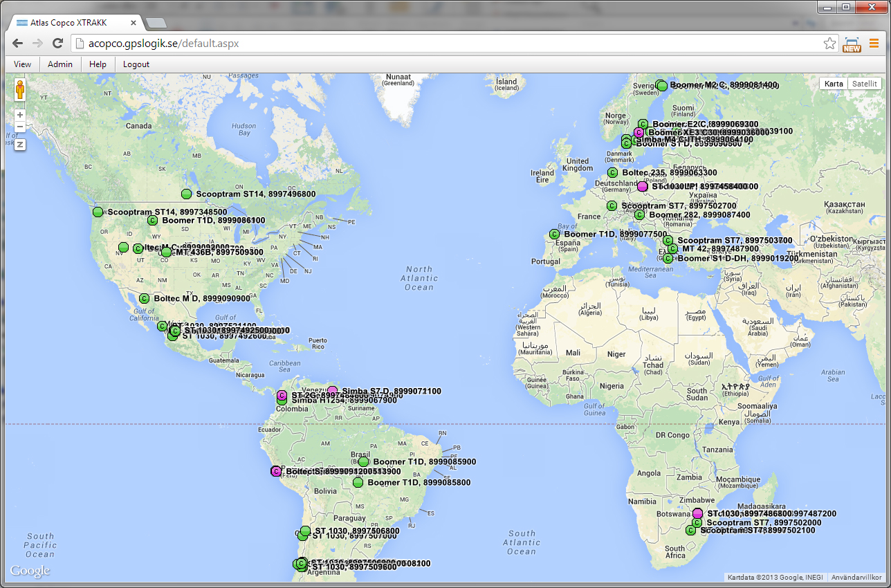Select the Boomer T1D, 8999085800 marker

point(358,482)
